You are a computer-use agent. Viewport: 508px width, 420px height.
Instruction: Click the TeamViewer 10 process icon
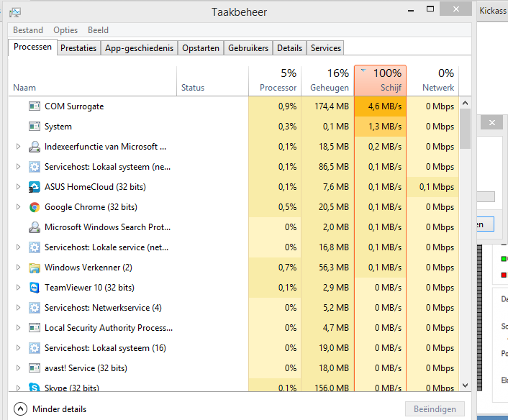35,288
